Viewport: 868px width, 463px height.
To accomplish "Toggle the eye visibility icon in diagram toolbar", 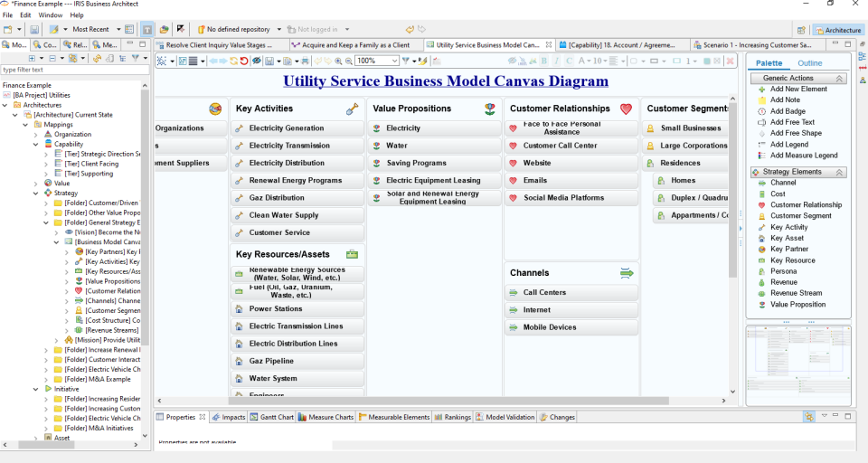I will 256,61.
